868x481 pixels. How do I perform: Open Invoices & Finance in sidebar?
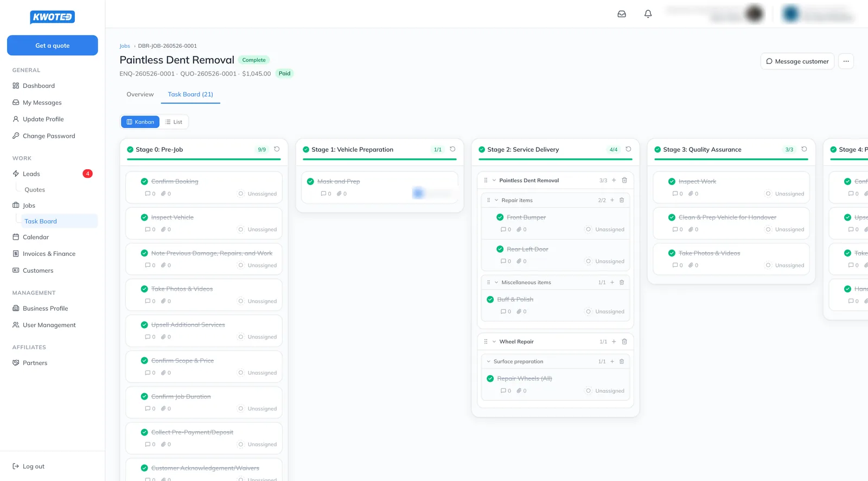coord(49,254)
